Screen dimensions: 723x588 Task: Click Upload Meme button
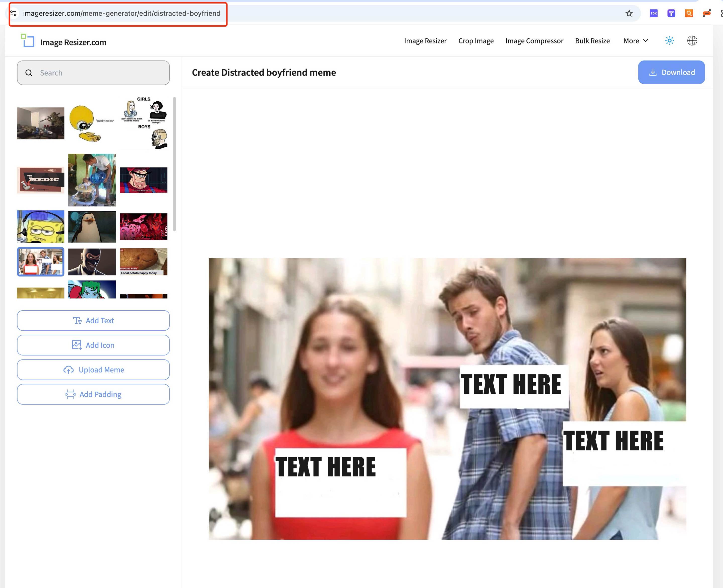tap(93, 370)
